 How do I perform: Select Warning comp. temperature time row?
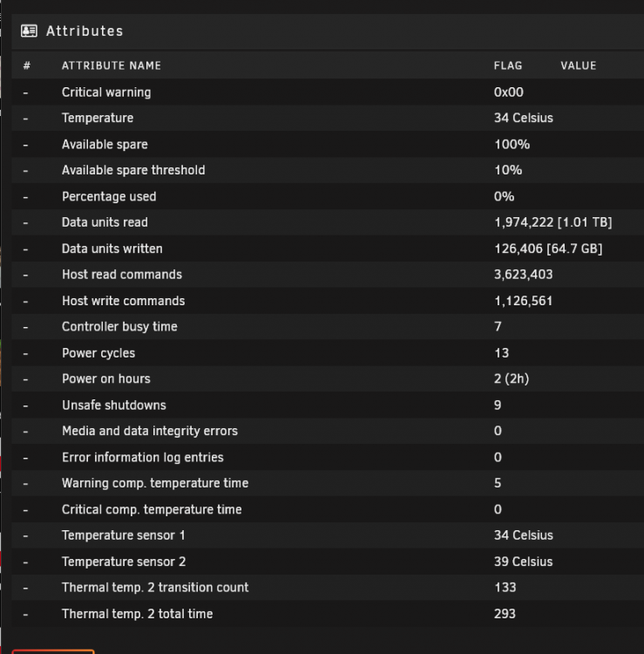pyautogui.click(x=328, y=483)
